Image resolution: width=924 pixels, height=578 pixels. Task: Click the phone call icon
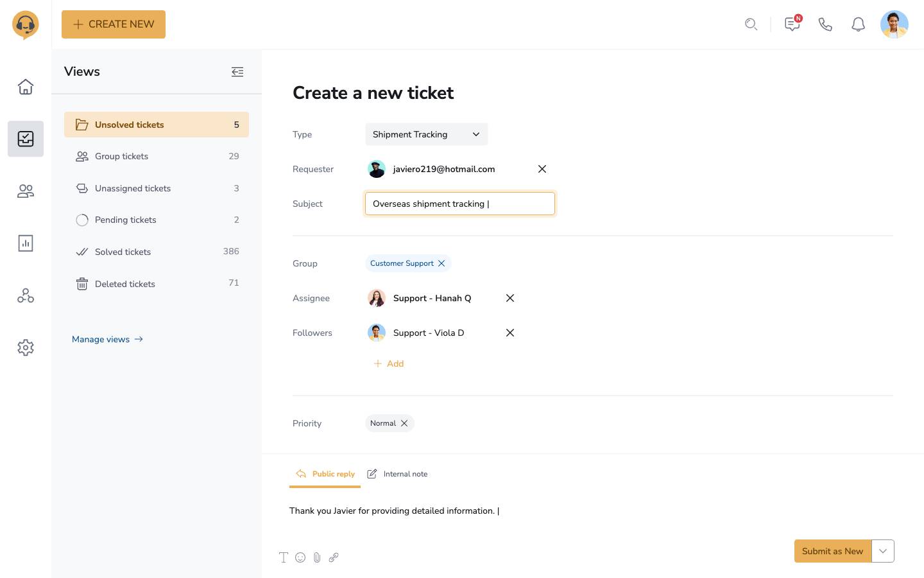click(825, 24)
